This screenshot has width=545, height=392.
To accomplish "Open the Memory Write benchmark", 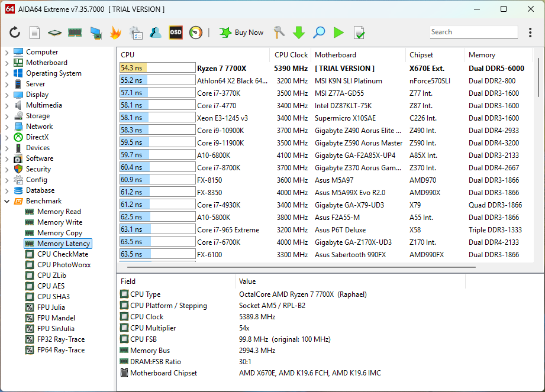I will tap(60, 222).
